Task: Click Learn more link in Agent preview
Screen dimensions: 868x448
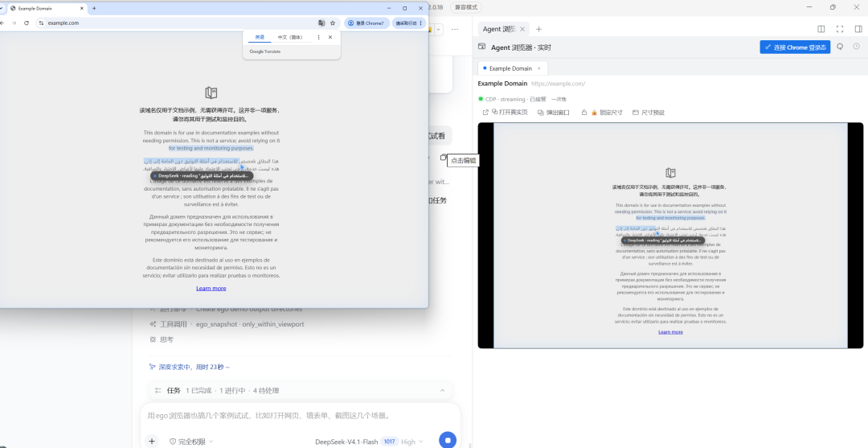Action: [670, 332]
